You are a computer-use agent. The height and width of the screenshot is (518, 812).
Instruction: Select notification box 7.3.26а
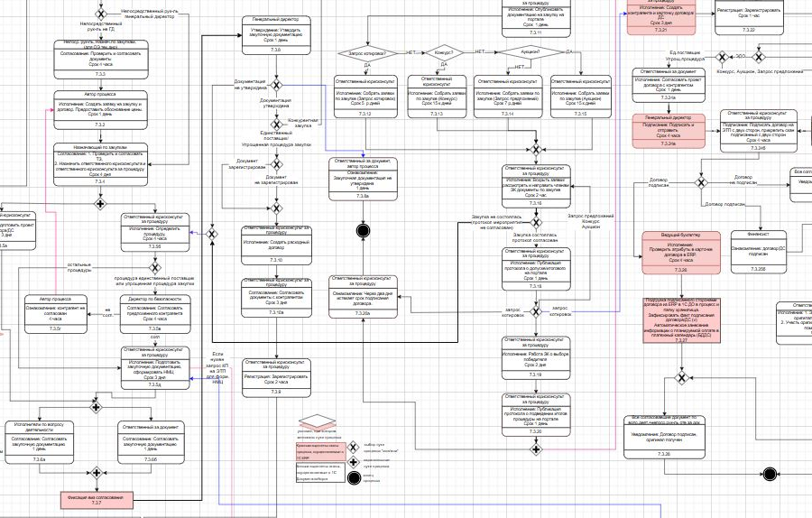[363, 297]
